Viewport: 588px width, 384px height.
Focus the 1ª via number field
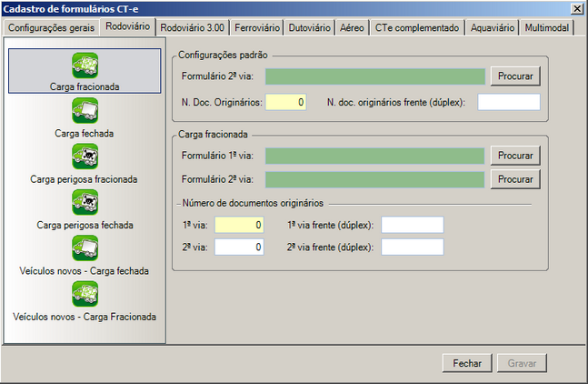click(239, 225)
